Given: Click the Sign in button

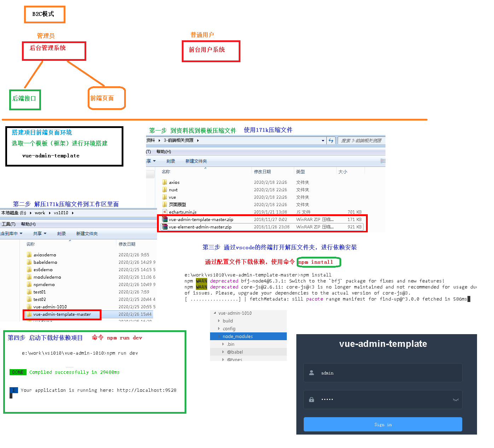Looking at the screenshot, I should tap(383, 424).
